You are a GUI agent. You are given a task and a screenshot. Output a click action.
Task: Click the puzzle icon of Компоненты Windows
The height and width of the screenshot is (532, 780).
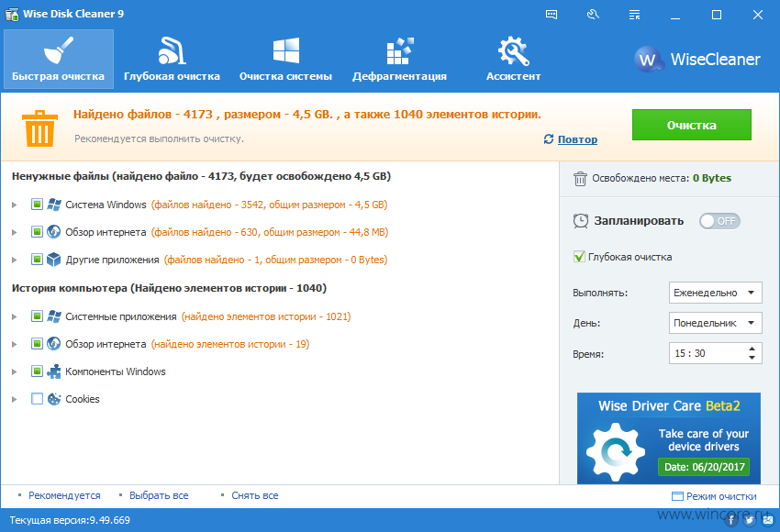(54, 371)
